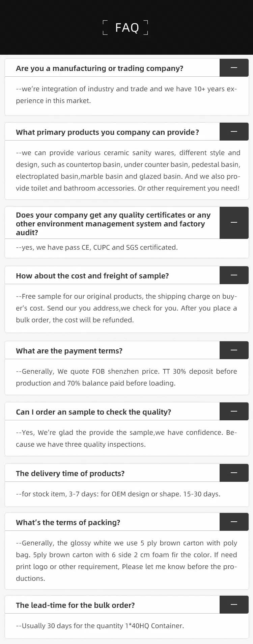The height and width of the screenshot is (644, 253).
Task: Collapse the payment terms answer
Action: pyautogui.click(x=234, y=350)
